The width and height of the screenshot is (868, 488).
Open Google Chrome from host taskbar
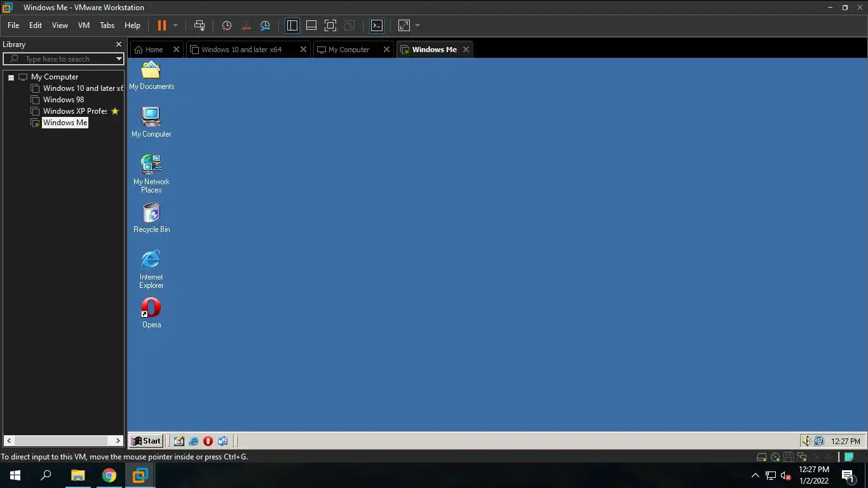109,475
